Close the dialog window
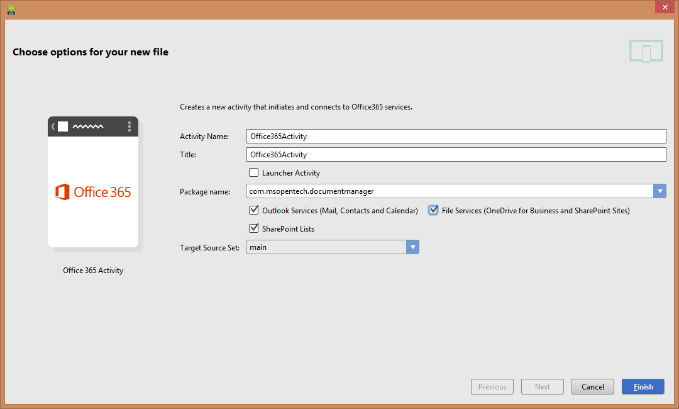Viewport: 679px width, 409px height. pyautogui.click(x=665, y=7)
